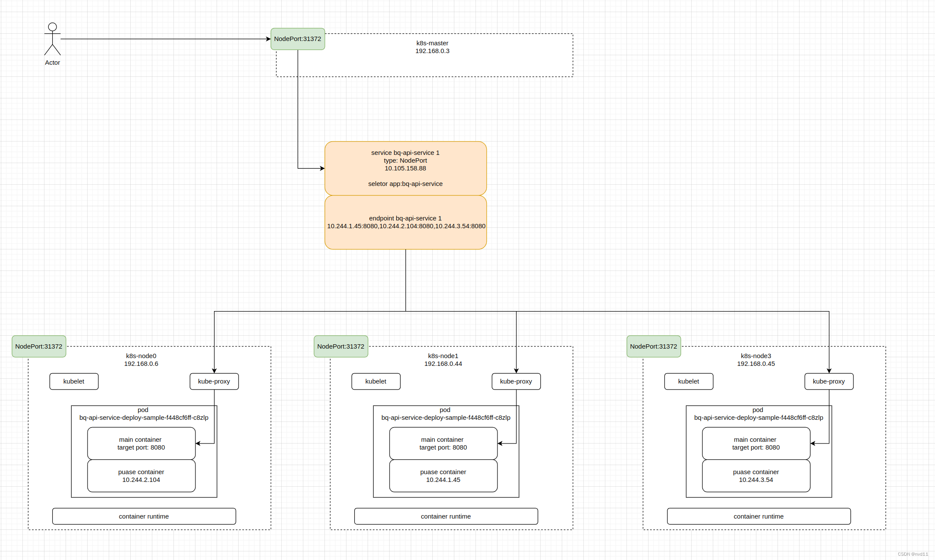This screenshot has width=935, height=560.
Task: Select main container box in k8s-node0 pod
Action: tap(142, 444)
